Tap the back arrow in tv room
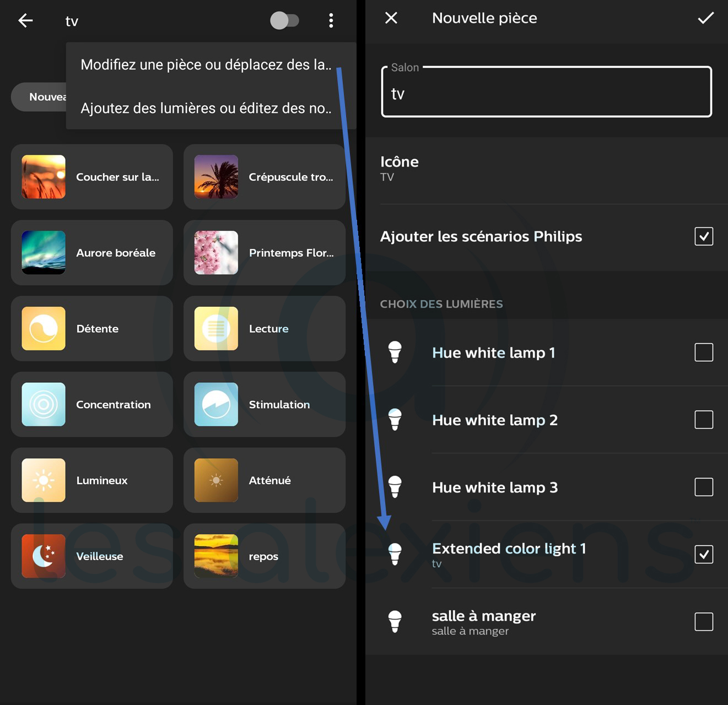 click(x=25, y=21)
